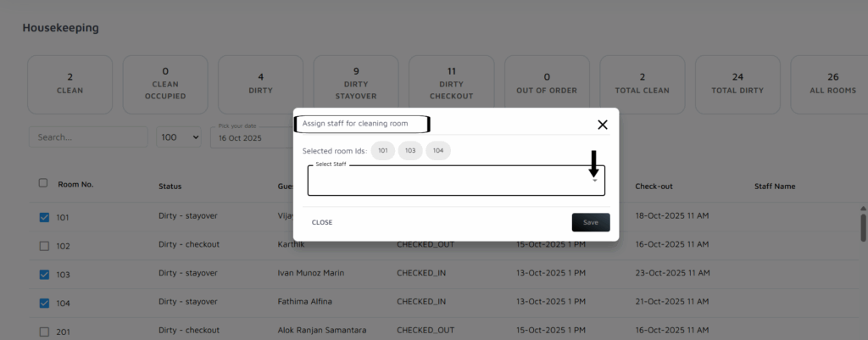
Task: Click the CLOSE text button
Action: (322, 222)
